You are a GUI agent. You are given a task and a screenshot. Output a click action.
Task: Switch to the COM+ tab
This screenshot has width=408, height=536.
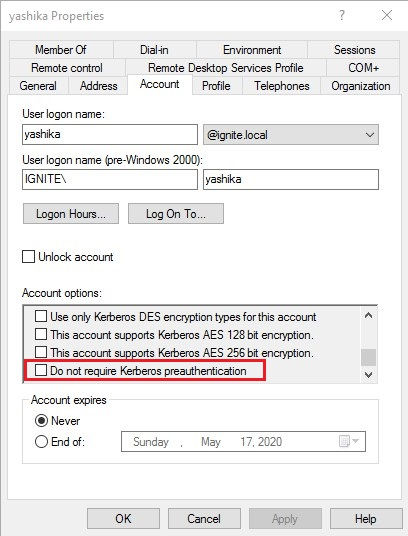click(x=363, y=68)
